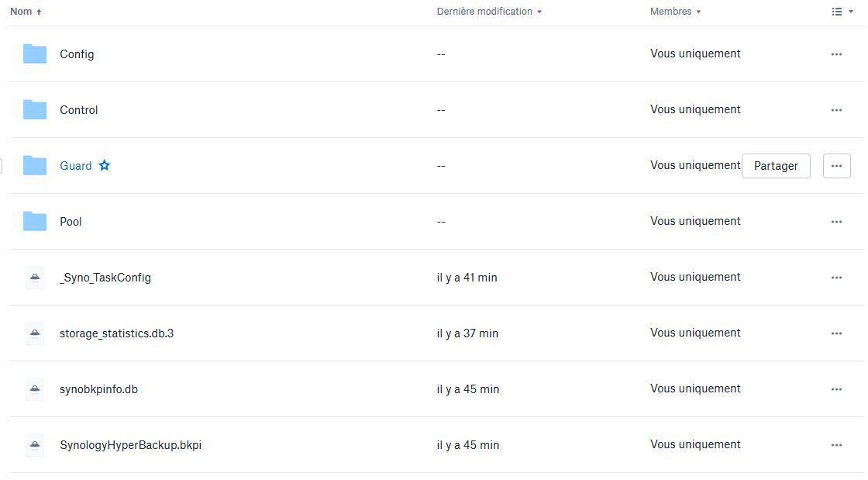Select the synobkpinfo.db file name
Image resolution: width=868 pixels, height=480 pixels.
(98, 389)
